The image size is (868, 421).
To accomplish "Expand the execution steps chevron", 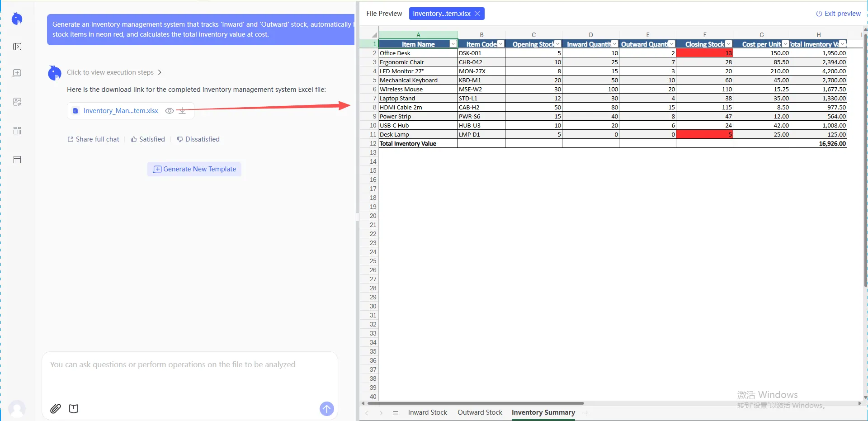I will coord(160,72).
